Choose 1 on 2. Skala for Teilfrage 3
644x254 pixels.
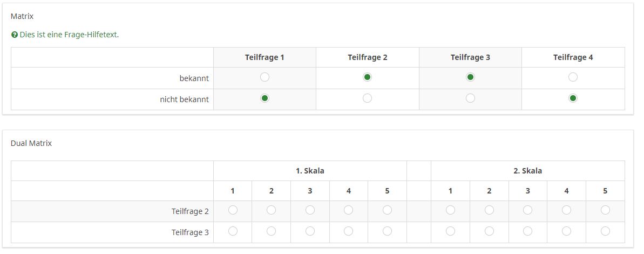pyautogui.click(x=450, y=231)
